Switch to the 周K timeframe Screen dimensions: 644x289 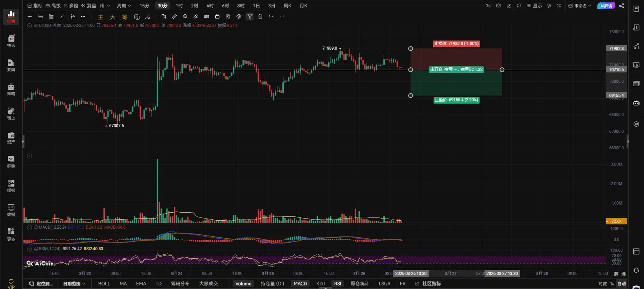point(288,6)
